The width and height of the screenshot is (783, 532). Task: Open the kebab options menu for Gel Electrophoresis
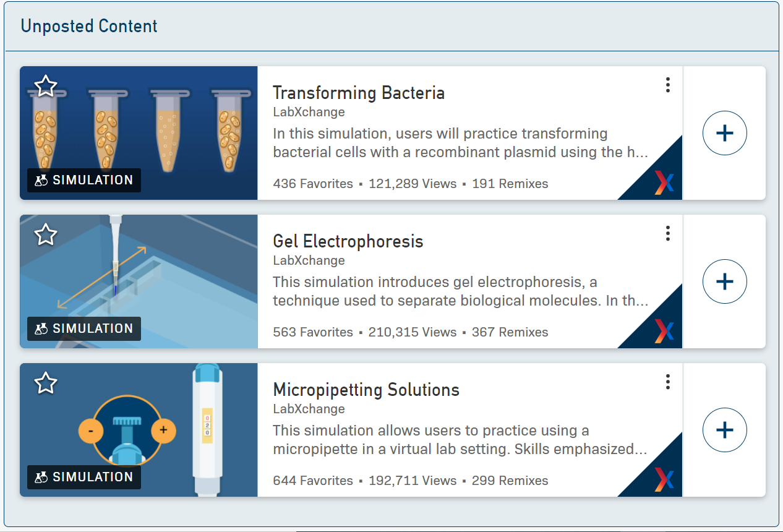point(667,233)
